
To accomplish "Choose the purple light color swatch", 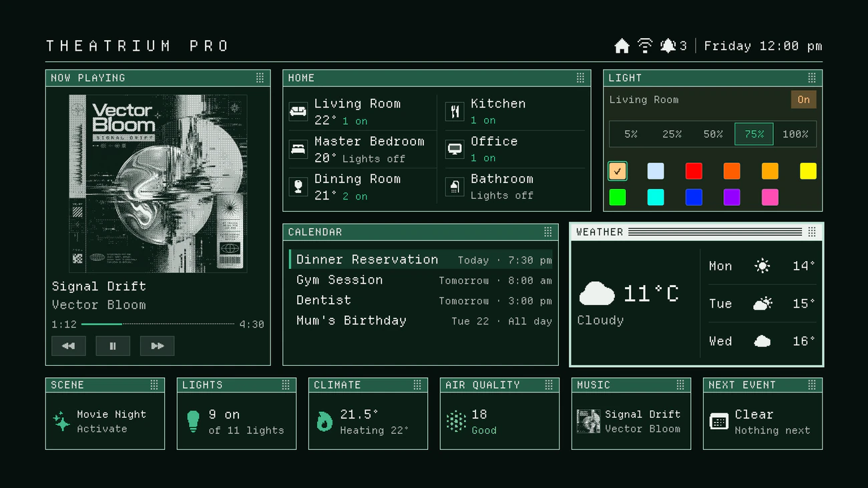I will click(x=732, y=197).
